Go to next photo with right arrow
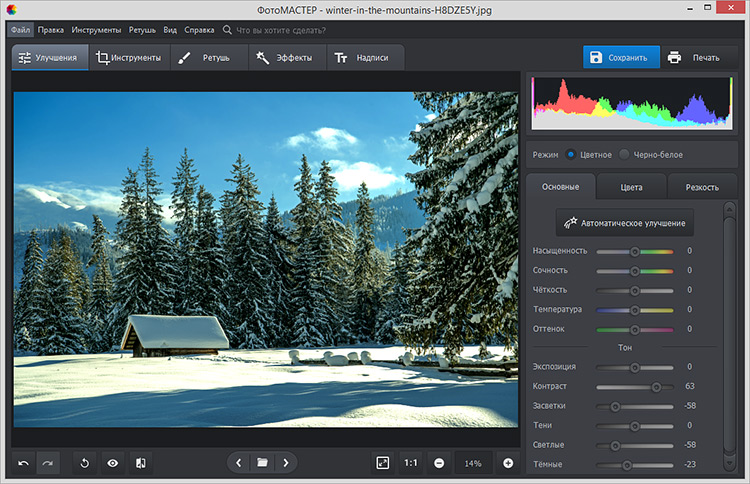Image resolution: width=750 pixels, height=484 pixels. (x=286, y=463)
